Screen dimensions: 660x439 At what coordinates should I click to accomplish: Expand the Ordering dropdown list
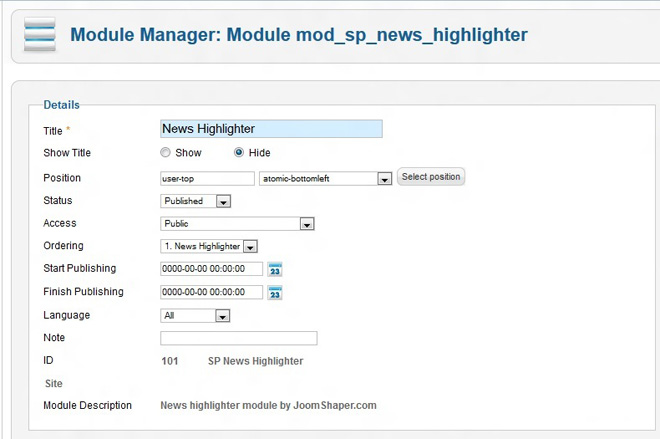tap(250, 246)
